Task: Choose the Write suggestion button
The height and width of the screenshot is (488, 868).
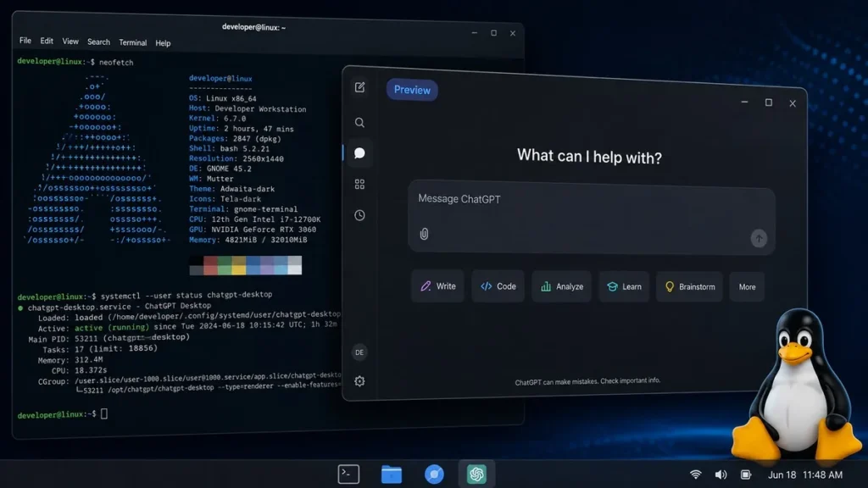Action: (x=438, y=286)
